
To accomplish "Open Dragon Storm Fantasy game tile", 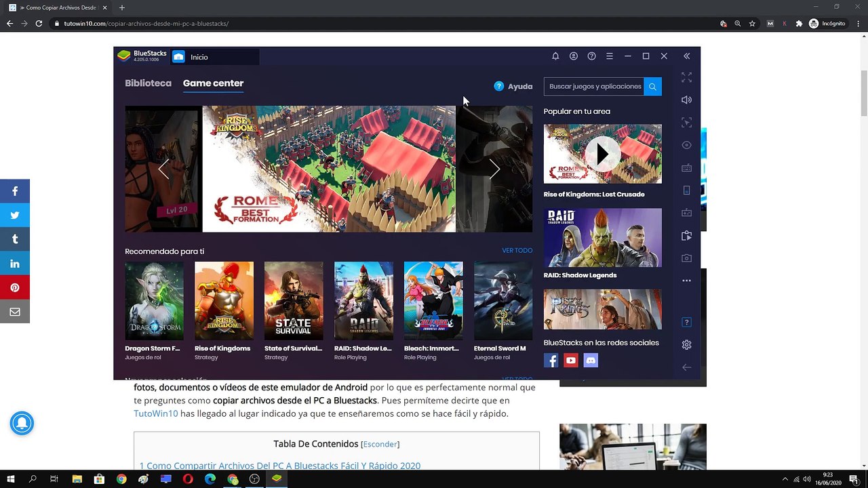I will (154, 311).
